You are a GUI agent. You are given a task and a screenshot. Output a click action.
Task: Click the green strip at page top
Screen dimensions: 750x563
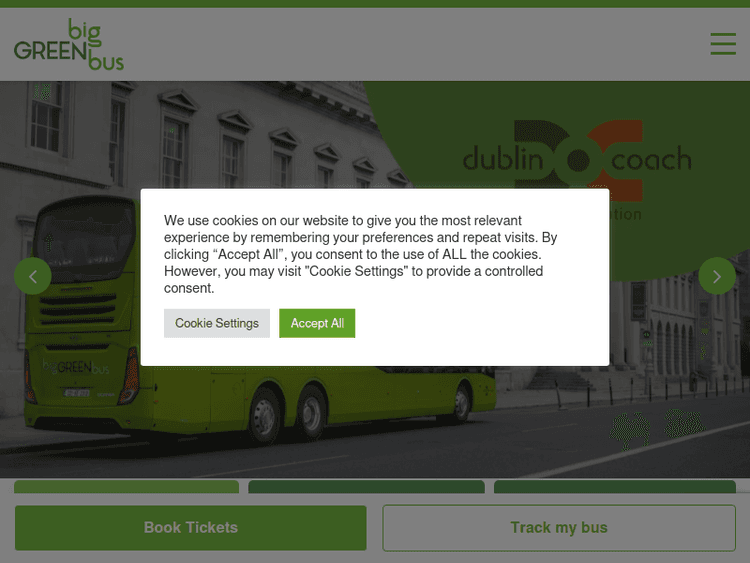click(375, 4)
